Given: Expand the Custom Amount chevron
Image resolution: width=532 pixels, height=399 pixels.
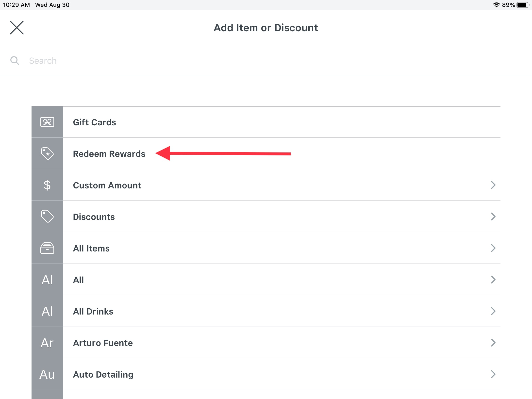Looking at the screenshot, I should click(493, 185).
